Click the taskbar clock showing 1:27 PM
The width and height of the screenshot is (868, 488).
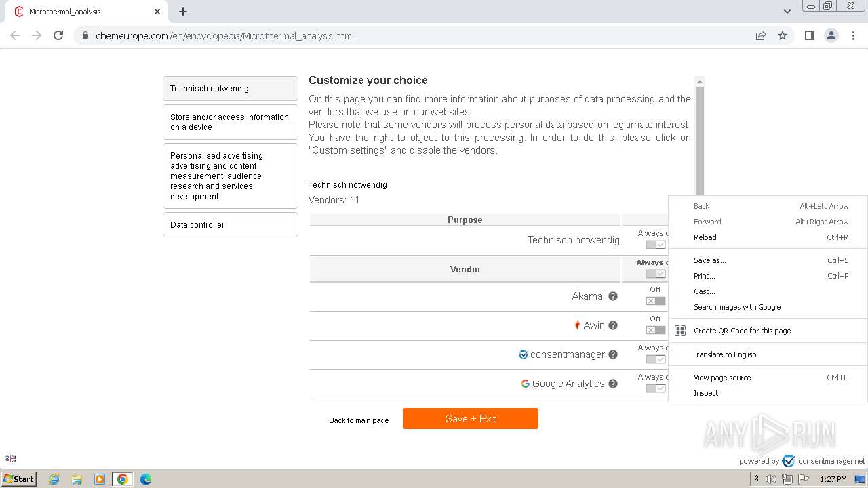[833, 479]
